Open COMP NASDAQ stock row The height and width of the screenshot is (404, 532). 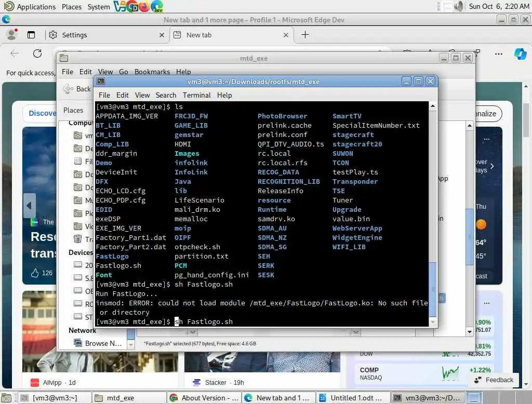click(424, 373)
